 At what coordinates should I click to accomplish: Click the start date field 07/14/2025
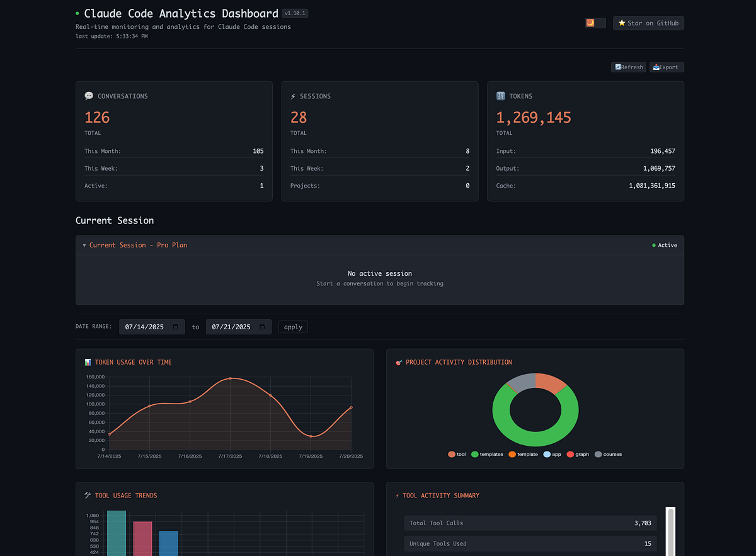[x=144, y=327]
